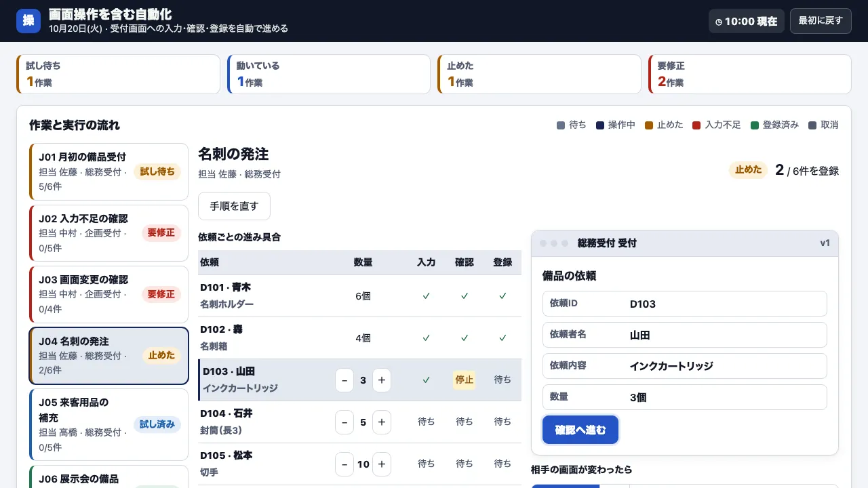
Task: Click the 登録 checkmark in D101 青木 row
Action: pyautogui.click(x=502, y=296)
